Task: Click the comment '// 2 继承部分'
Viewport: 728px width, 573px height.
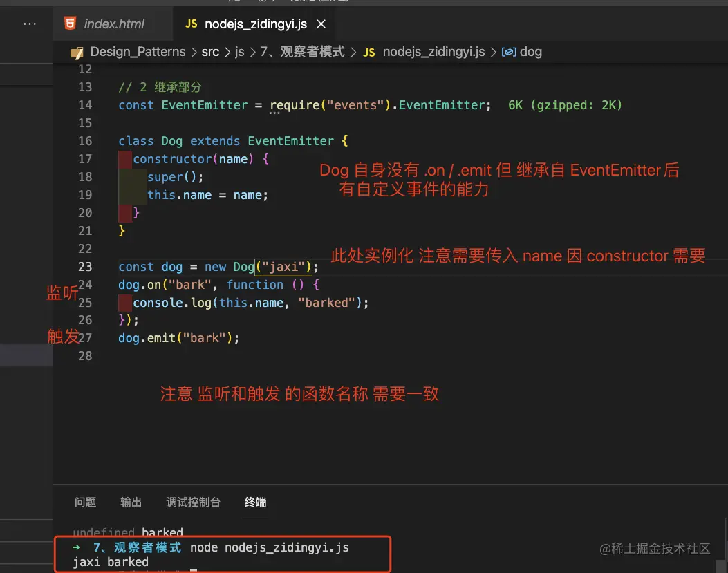Action: tap(160, 87)
